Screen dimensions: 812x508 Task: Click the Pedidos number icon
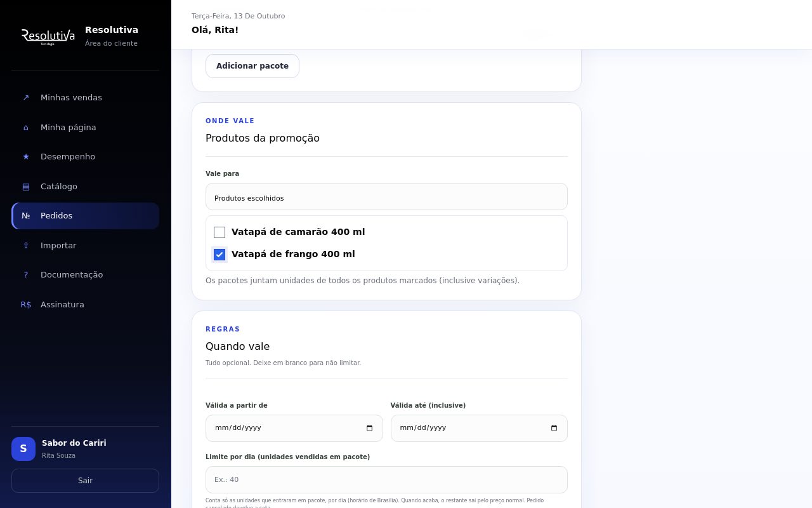pyautogui.click(x=26, y=216)
